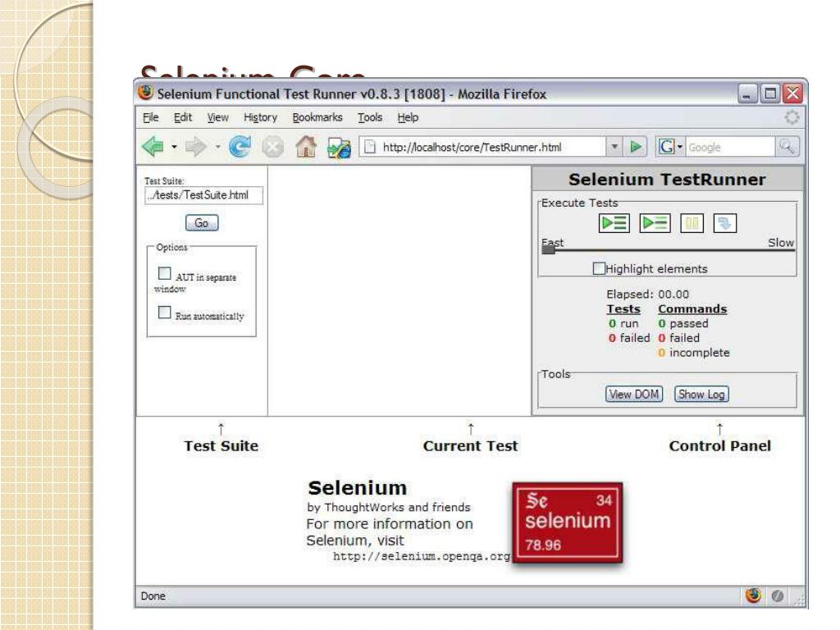Pause the test execution
The height and width of the screenshot is (630, 840).
tap(692, 223)
